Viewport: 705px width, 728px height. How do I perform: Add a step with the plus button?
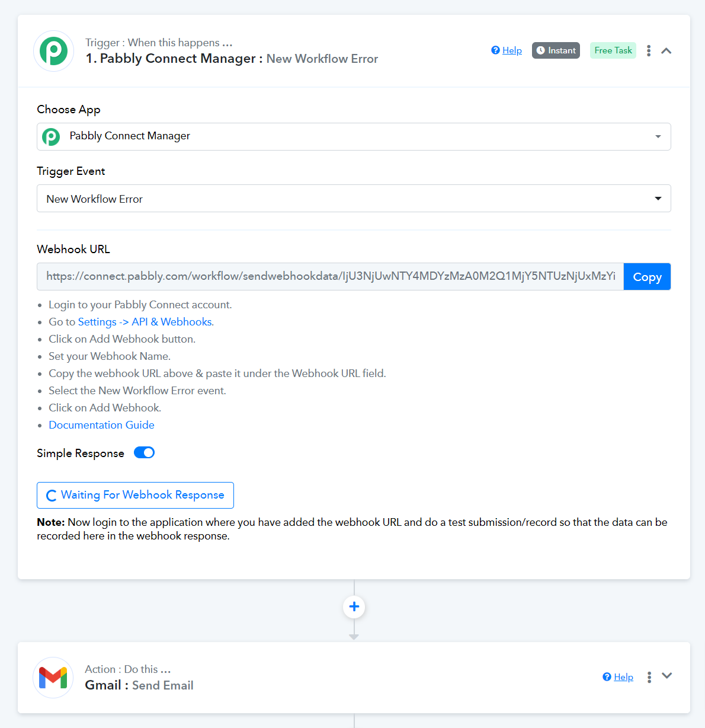click(354, 606)
